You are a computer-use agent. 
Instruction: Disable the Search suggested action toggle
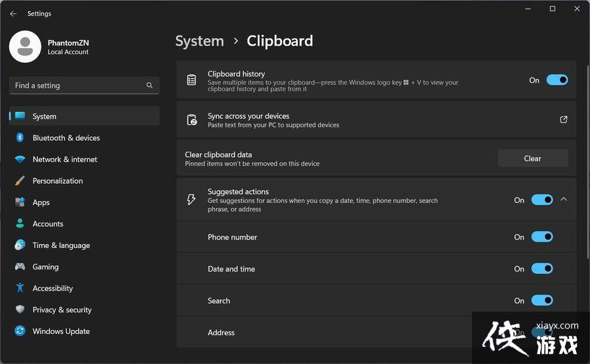542,300
